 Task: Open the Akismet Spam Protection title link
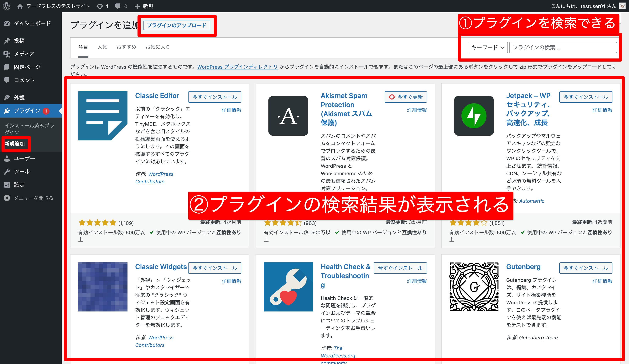coord(346,109)
